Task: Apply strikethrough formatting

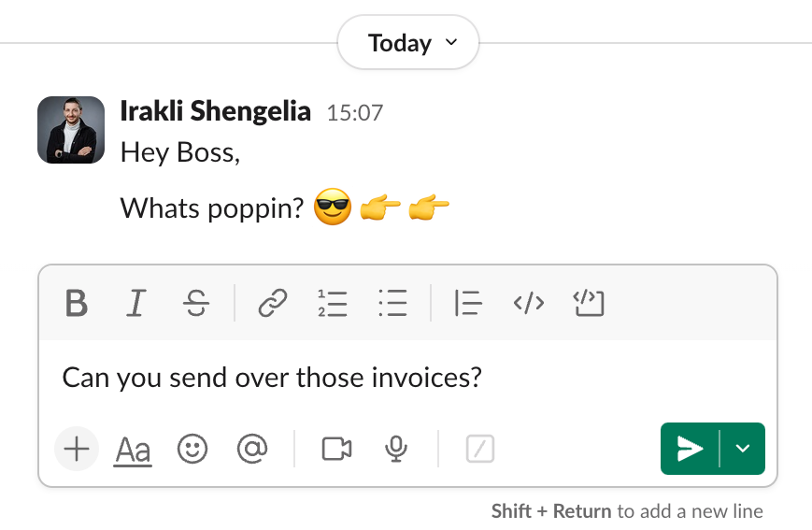Action: coord(196,303)
